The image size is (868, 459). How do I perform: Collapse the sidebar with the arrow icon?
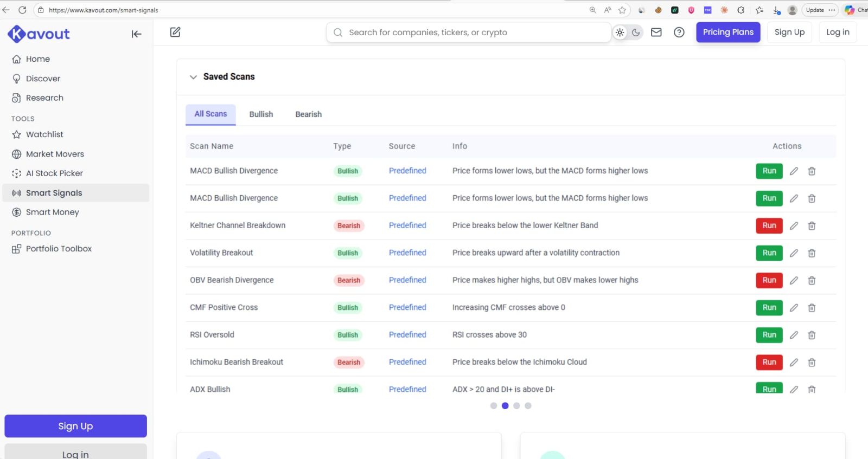coord(136,34)
